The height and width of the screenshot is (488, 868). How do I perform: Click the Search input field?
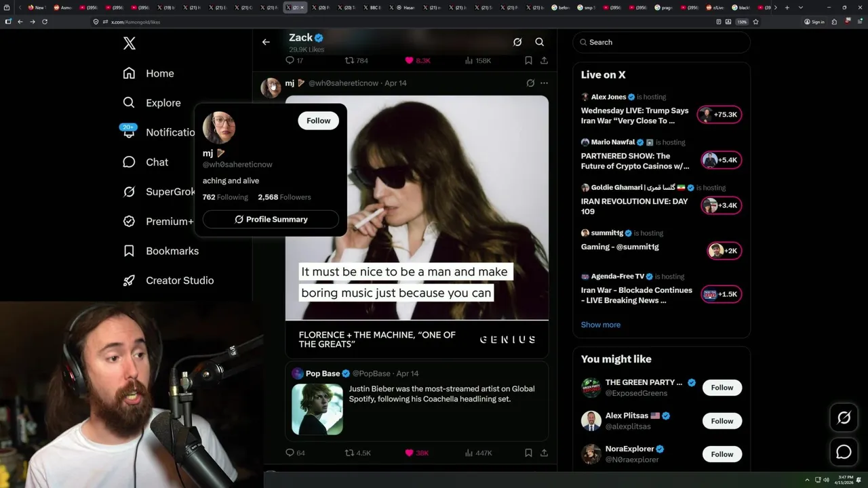[x=662, y=42]
